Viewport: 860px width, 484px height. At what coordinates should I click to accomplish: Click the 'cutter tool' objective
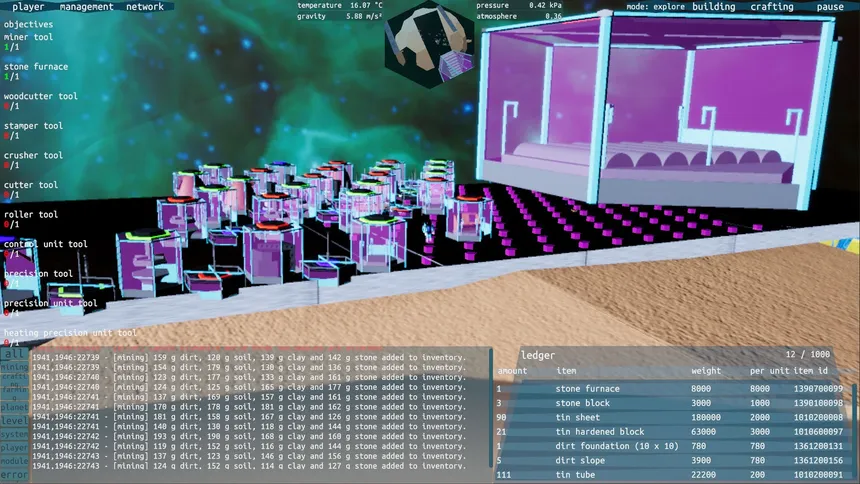tap(31, 185)
